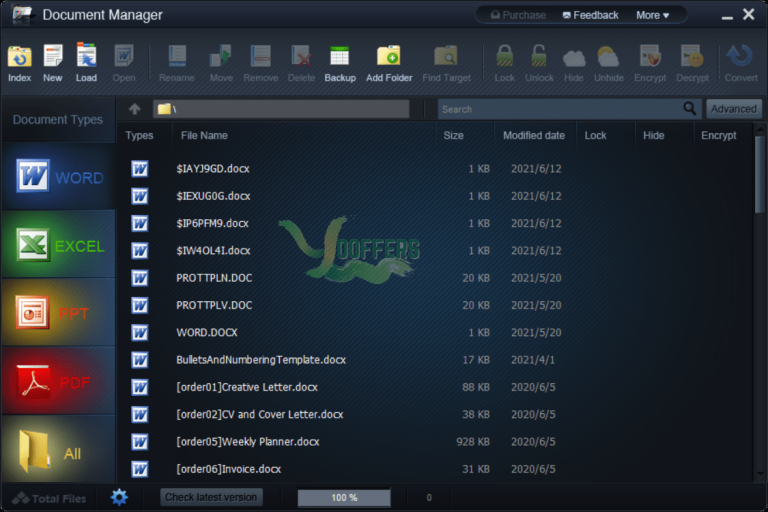Open the Purchase link
Screen dimensions: 768x512
[x=518, y=15]
